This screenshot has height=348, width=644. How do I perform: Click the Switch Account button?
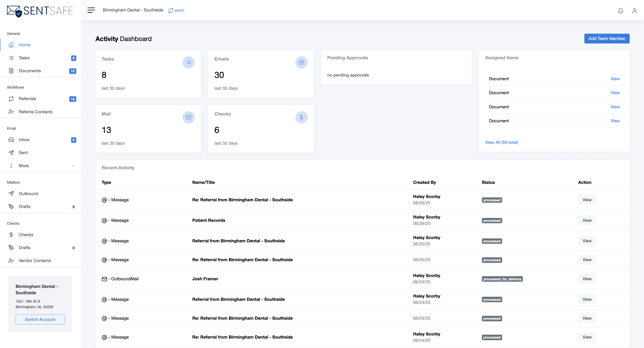[x=40, y=319]
